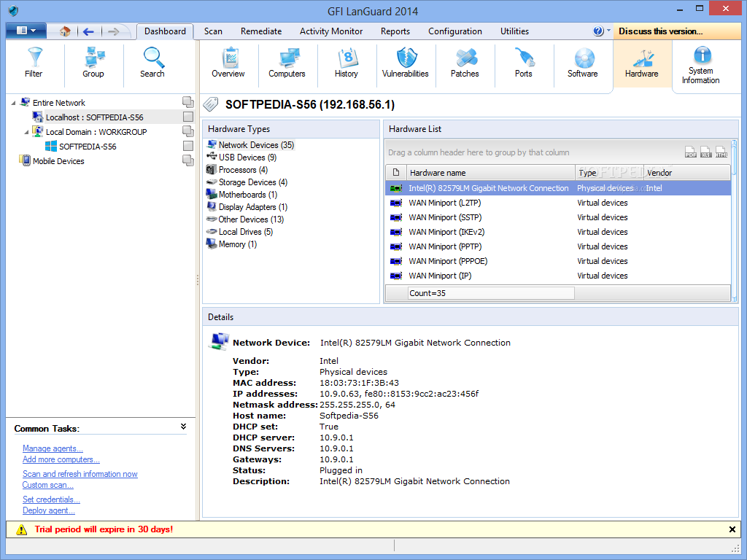Viewport: 747px width, 560px height.
Task: Open the Vulnerabilities view
Action: 406,63
